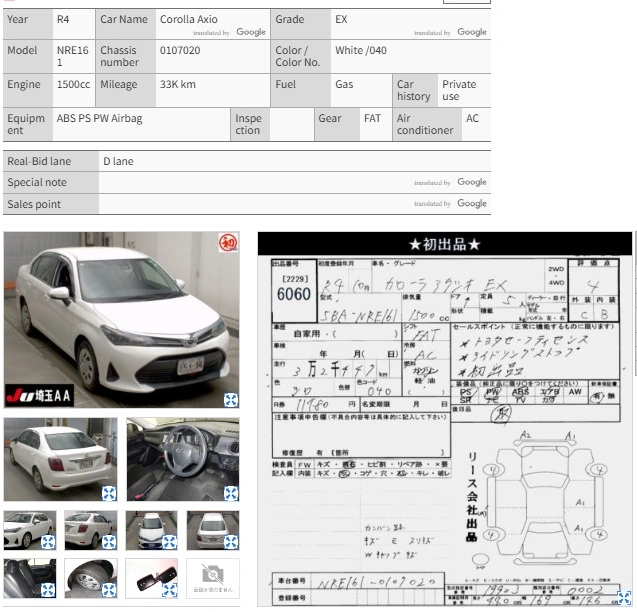Click Google link in Sales point row
This screenshot has height=612, width=637.
click(472, 203)
